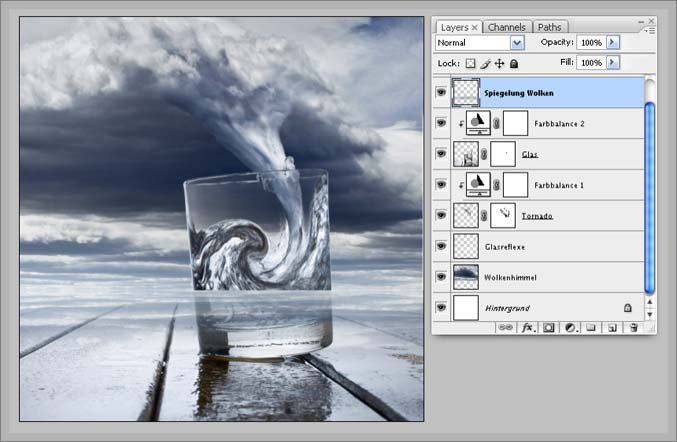Open the blend mode Normal dropdown
Viewport: 677px width, 442px height.
coord(517,43)
